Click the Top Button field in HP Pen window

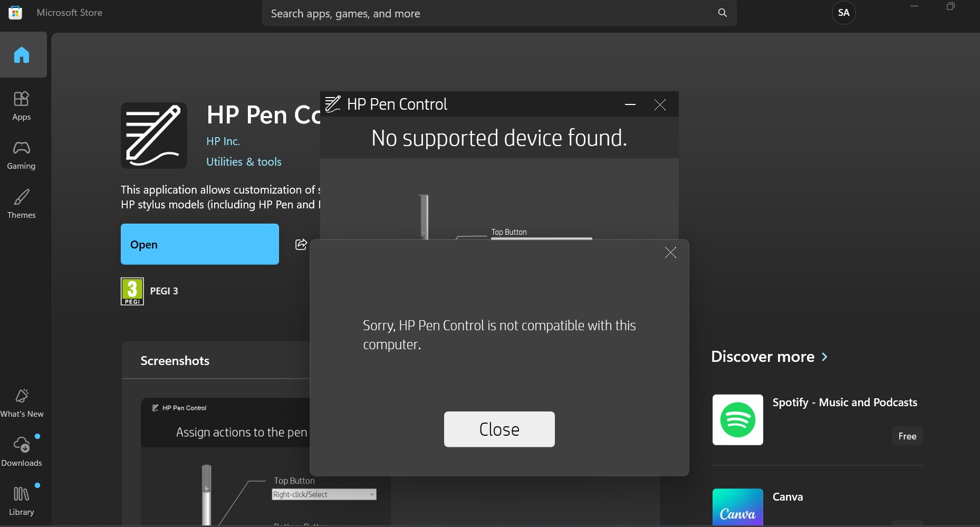[x=542, y=238]
